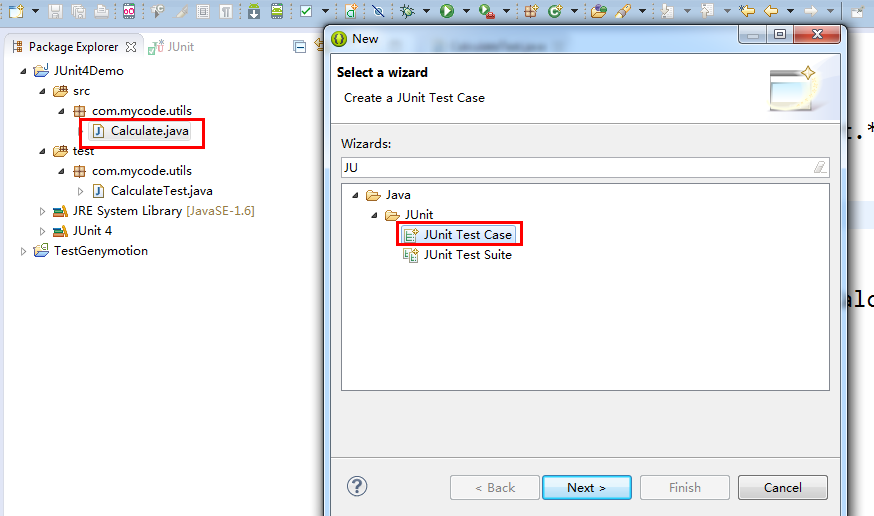Image resolution: width=874 pixels, height=516 pixels.
Task: Open the Android Virtual Device Manager icon
Action: point(276,11)
